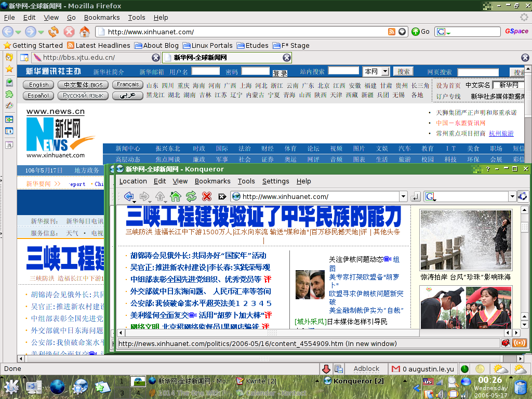Viewport: 532px width, 399px height.
Task: Reload page with Firefox orange refresh icon
Action: (x=54, y=32)
